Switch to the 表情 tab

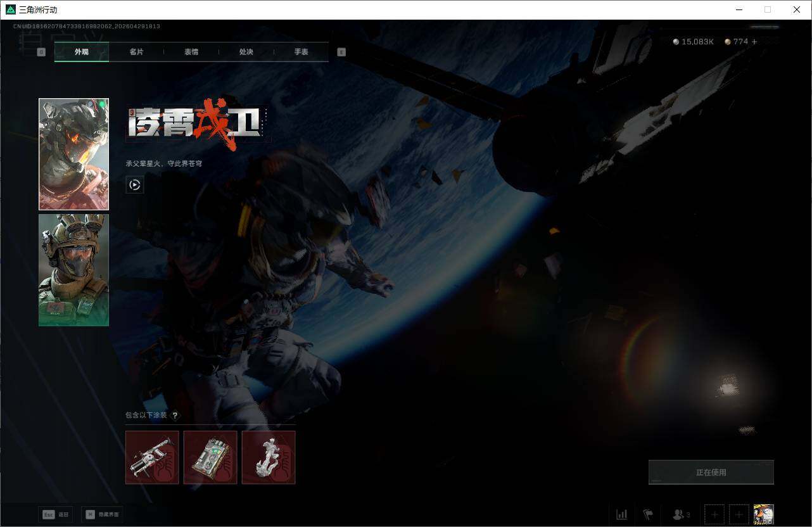191,52
